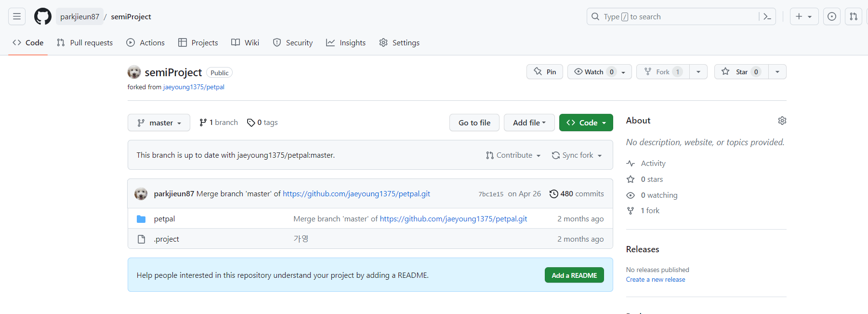Switch to the Pull requests tab
The width and height of the screenshot is (868, 314).
[85, 42]
